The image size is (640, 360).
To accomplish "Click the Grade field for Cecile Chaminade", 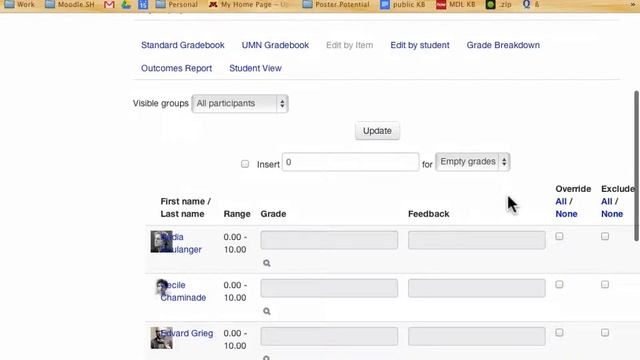I will (329, 288).
